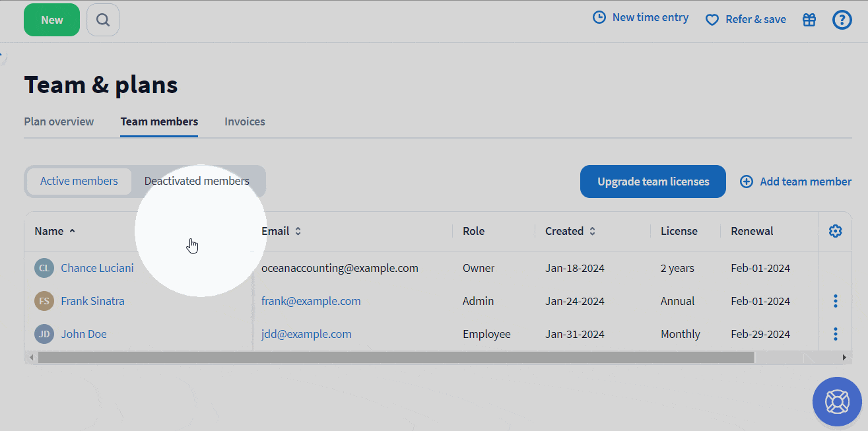868x431 pixels.
Task: Switch to Active members view
Action: (x=79, y=181)
